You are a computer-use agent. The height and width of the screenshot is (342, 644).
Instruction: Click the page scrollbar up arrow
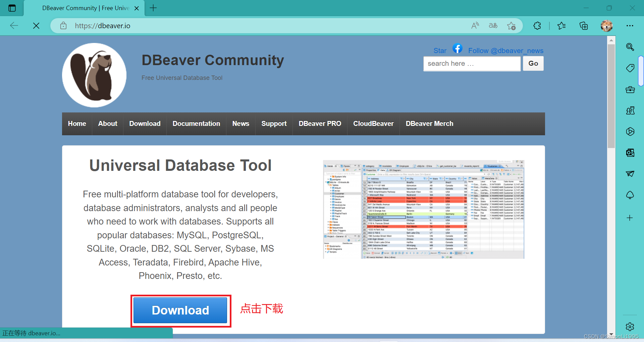coord(611,40)
